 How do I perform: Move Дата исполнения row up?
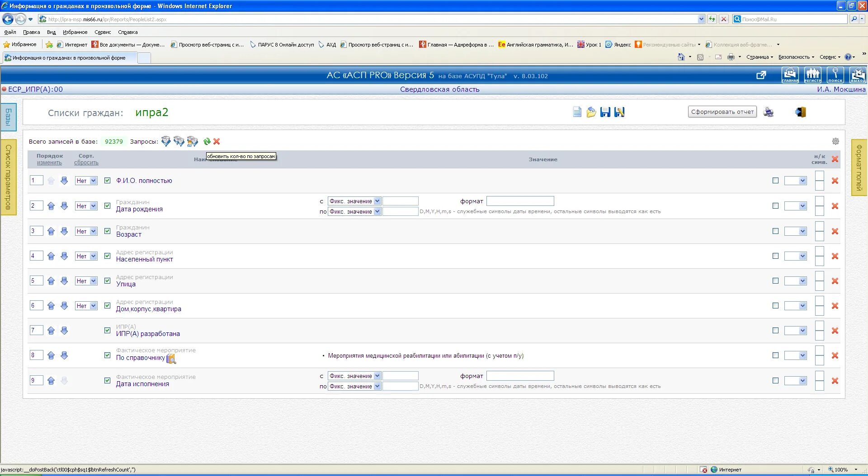click(51, 381)
